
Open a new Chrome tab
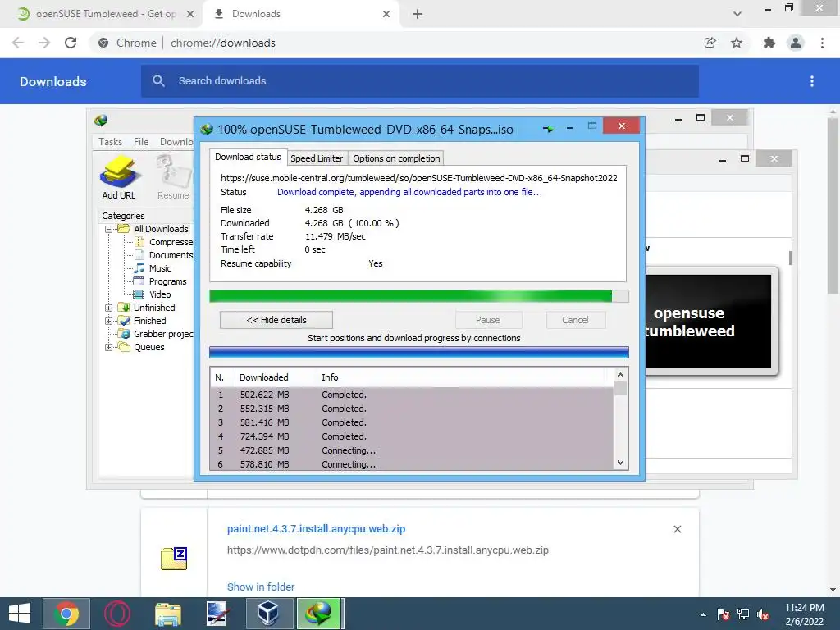pyautogui.click(x=418, y=14)
